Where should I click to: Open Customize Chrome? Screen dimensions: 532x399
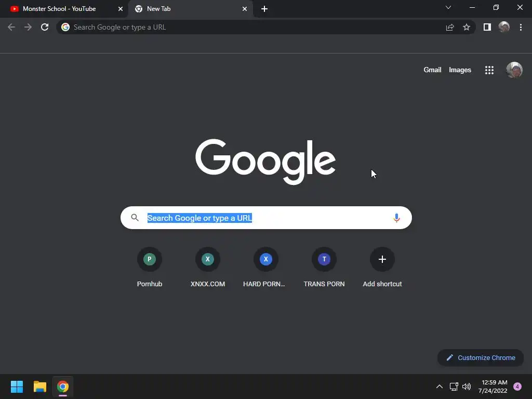(481, 357)
